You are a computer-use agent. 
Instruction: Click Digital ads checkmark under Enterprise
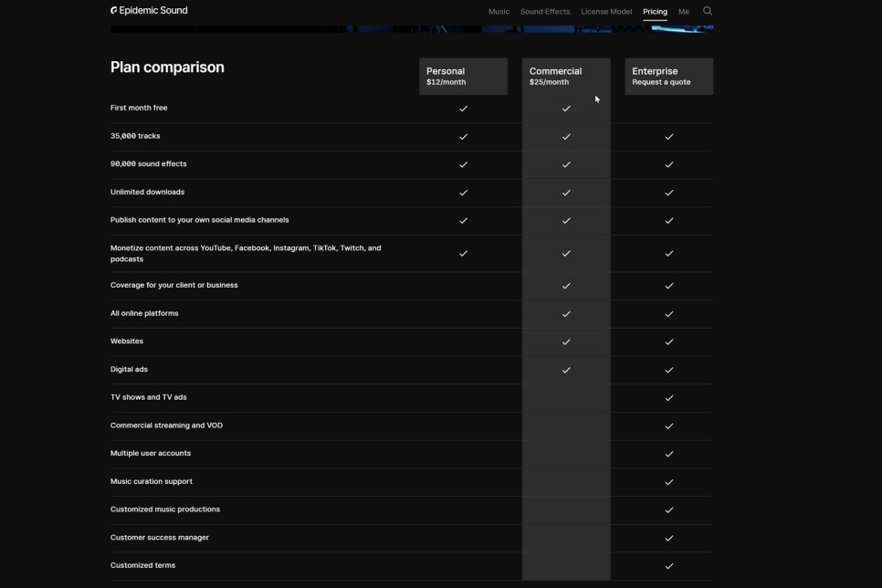(669, 370)
